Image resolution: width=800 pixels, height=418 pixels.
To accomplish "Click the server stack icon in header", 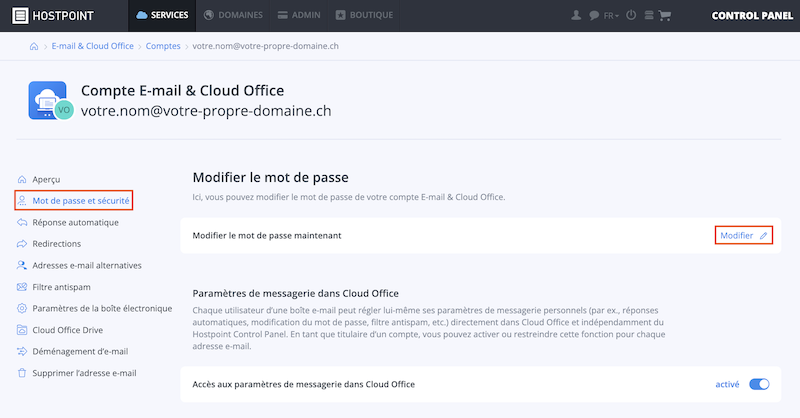I will 648,15.
